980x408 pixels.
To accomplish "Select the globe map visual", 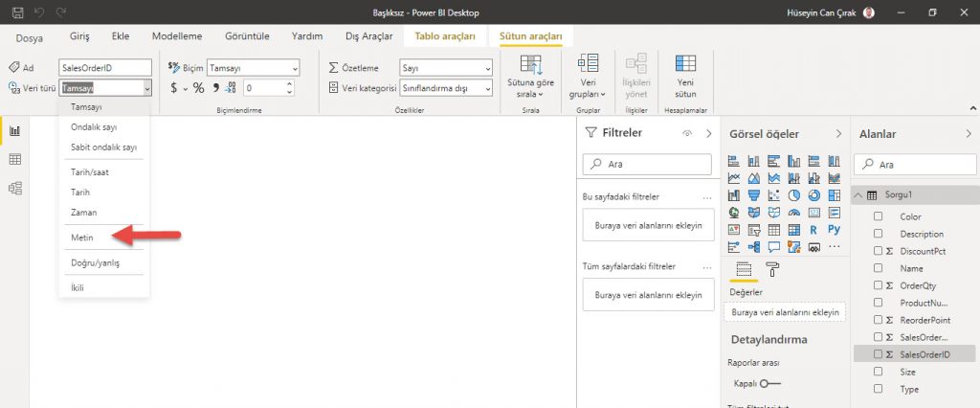I will [x=734, y=213].
